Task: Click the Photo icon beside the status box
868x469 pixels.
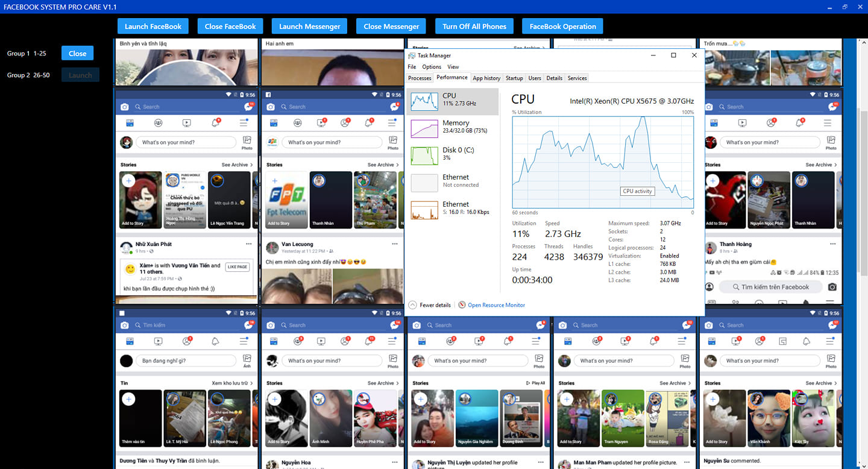Action: pos(247,142)
